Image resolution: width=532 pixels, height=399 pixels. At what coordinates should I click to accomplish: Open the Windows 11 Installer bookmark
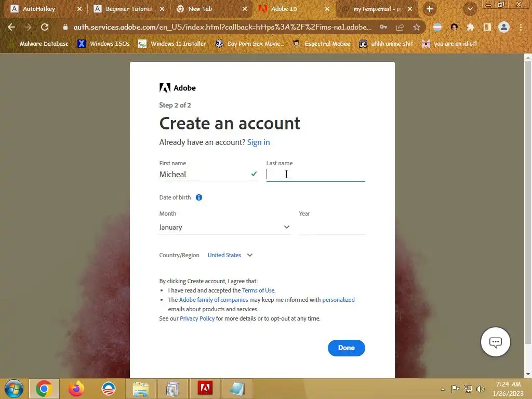pos(172,44)
